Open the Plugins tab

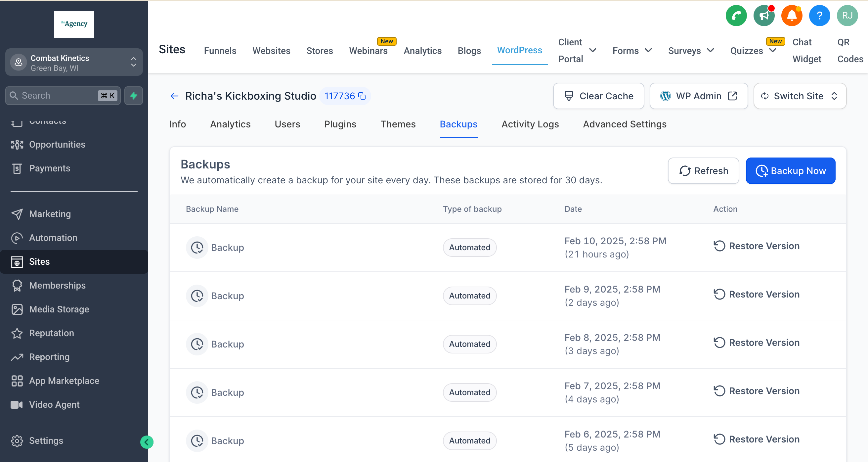tap(340, 124)
